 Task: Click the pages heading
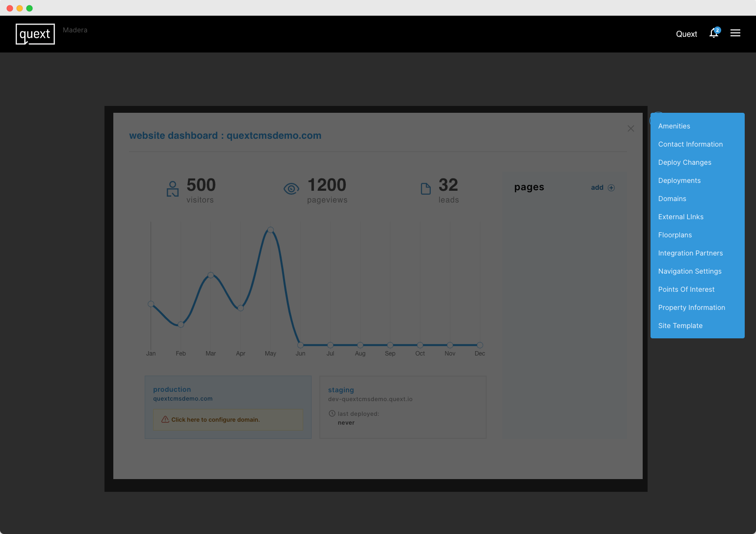click(529, 187)
